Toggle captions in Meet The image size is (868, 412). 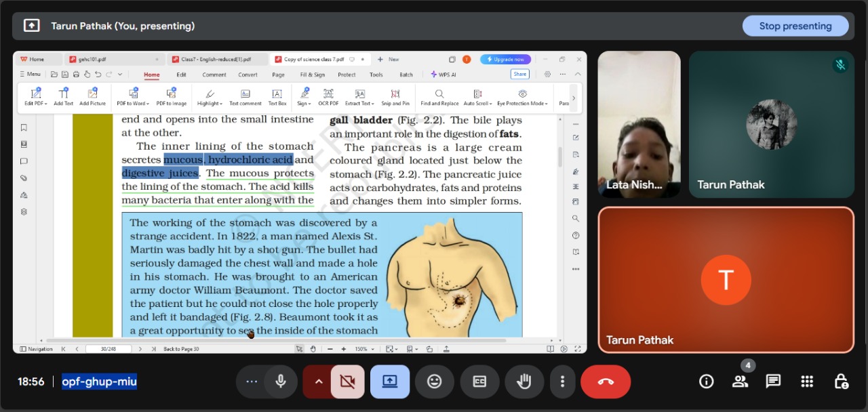(x=479, y=382)
